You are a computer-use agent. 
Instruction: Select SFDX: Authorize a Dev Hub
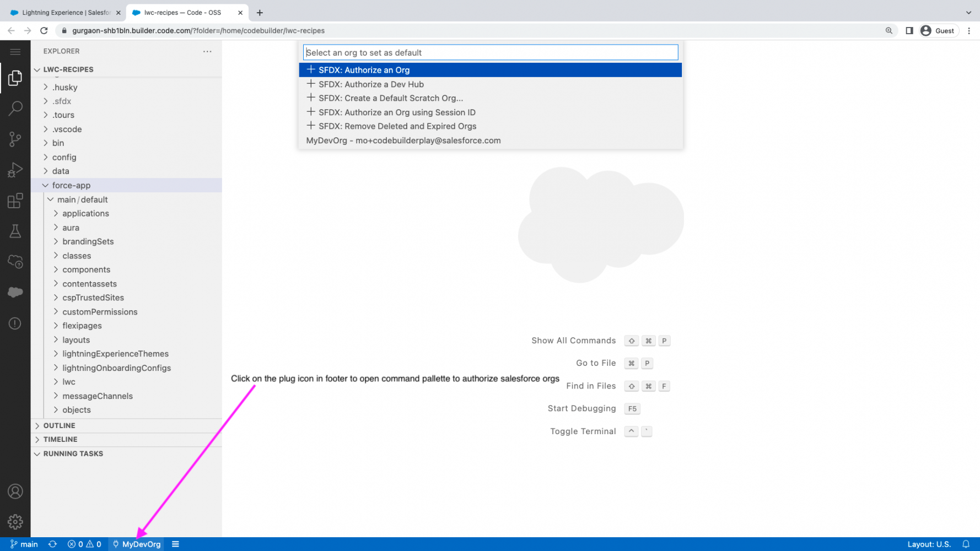click(491, 84)
